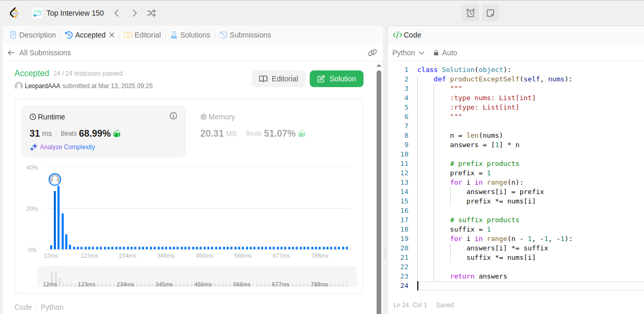This screenshot has height=314, width=644.
Task: Copy submission link icon
Action: [372, 53]
